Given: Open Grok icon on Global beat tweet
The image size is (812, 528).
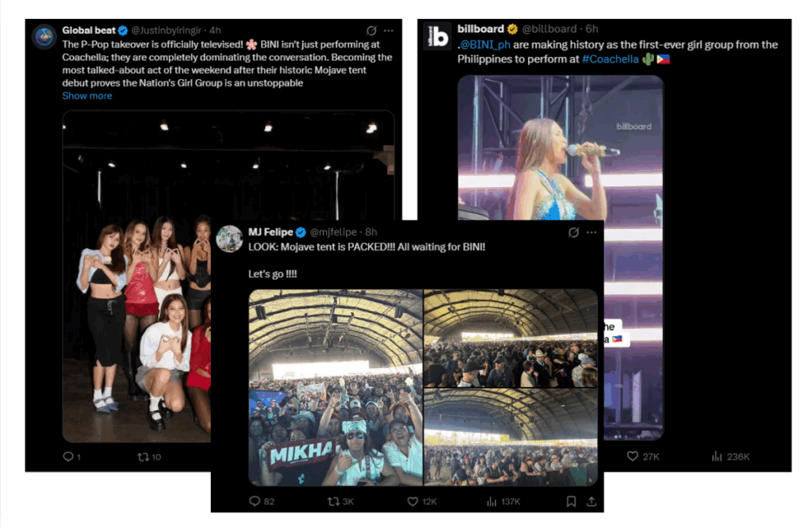Looking at the screenshot, I should click(x=371, y=31).
